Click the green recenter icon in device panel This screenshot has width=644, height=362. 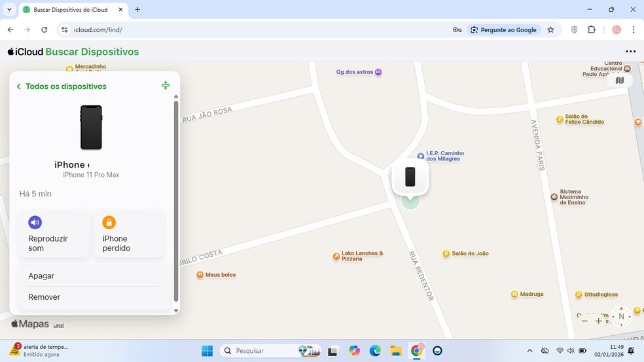[x=165, y=85]
